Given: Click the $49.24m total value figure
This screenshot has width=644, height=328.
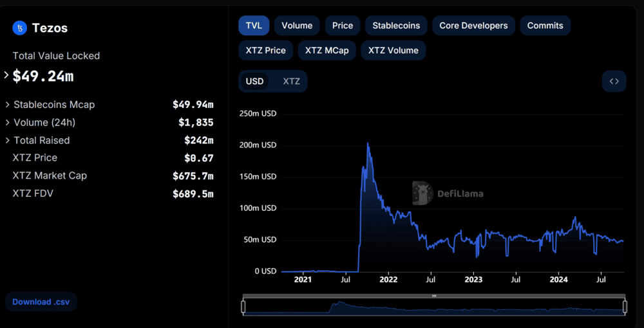Looking at the screenshot, I should 43,76.
